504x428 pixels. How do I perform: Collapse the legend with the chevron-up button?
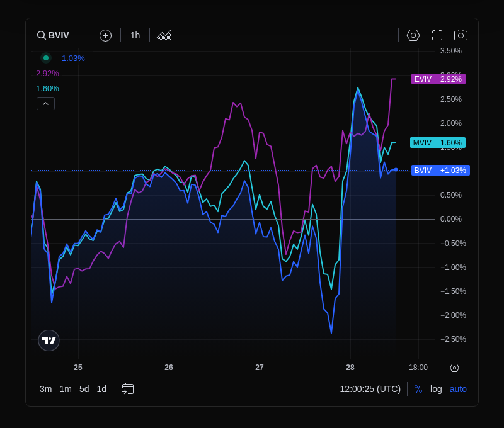tap(45, 104)
